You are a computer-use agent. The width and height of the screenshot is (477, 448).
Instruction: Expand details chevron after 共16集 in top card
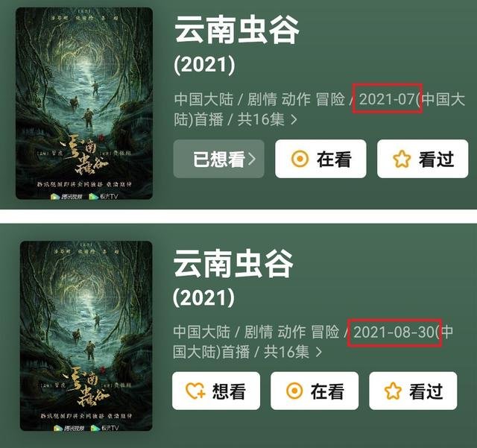click(294, 119)
